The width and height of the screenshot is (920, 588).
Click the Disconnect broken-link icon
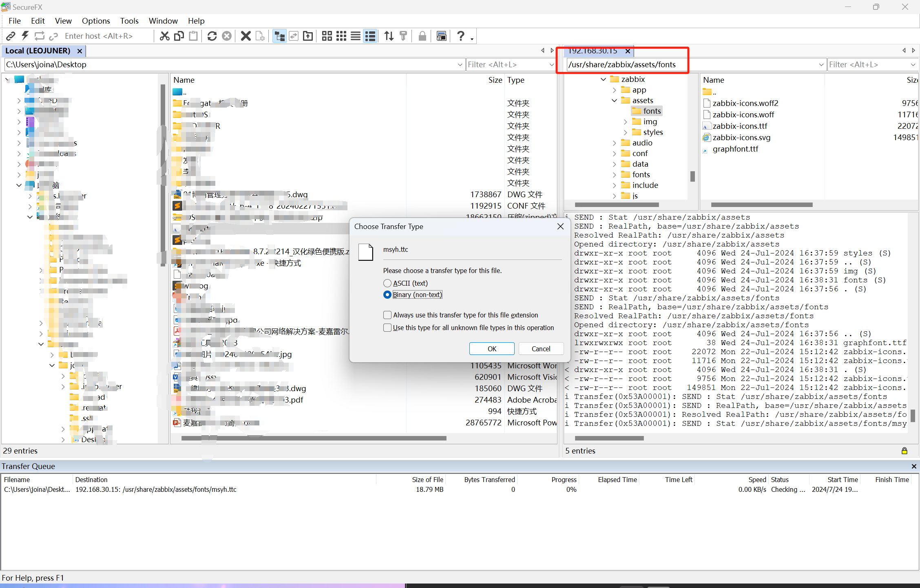point(53,36)
